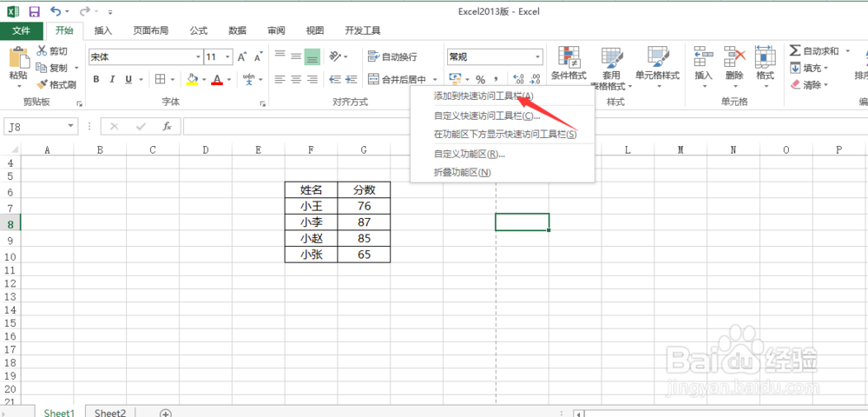
Task: Apply the red font color
Action: tap(216, 79)
